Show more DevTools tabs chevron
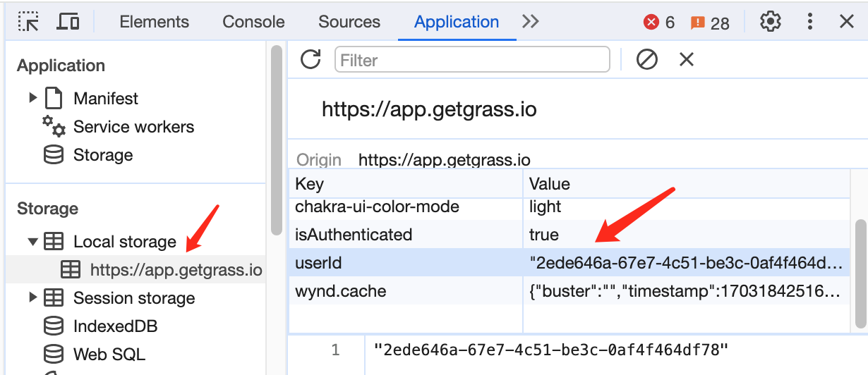Screen dimensions: 868x375 point(530,22)
